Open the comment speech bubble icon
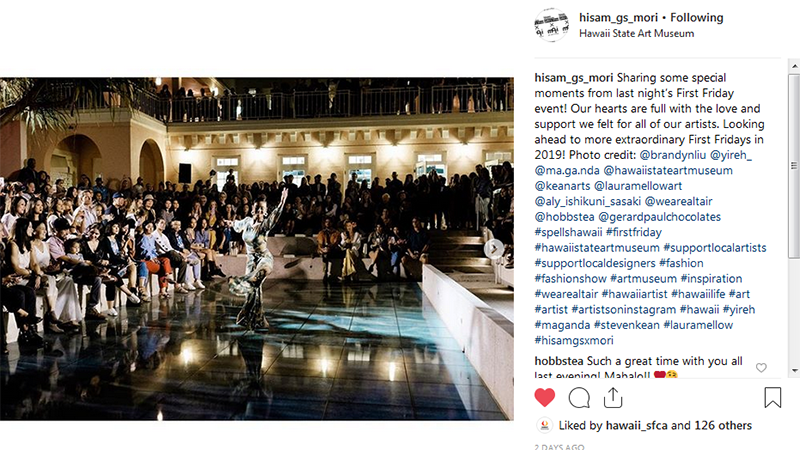 click(579, 398)
